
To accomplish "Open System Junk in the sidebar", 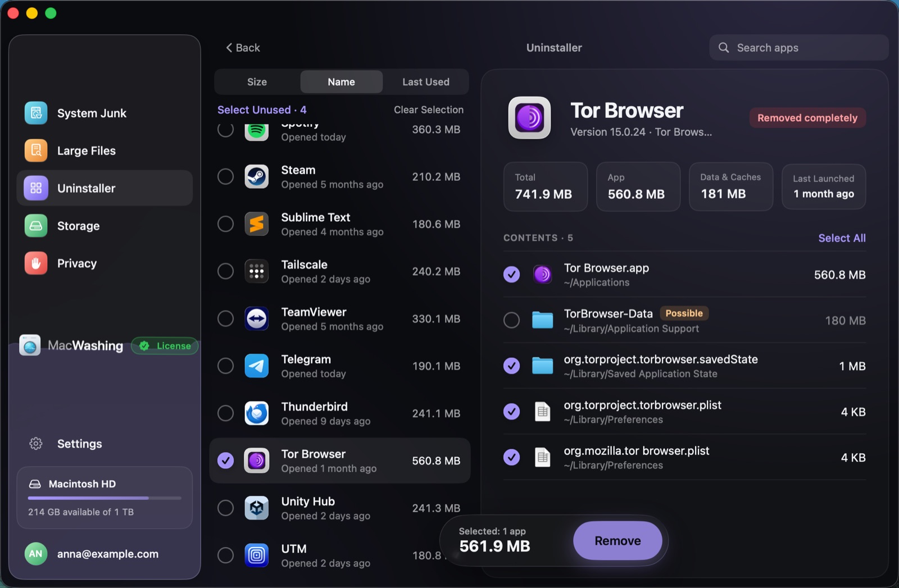I will pos(105,113).
